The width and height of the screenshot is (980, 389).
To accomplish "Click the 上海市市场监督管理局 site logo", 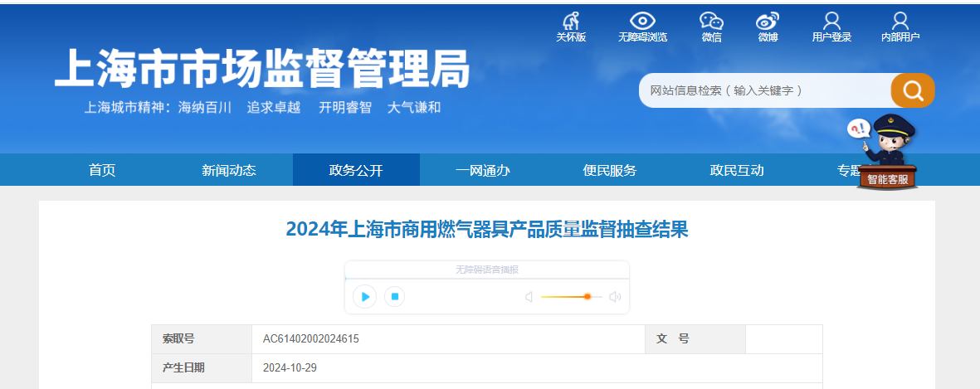I will [262, 69].
